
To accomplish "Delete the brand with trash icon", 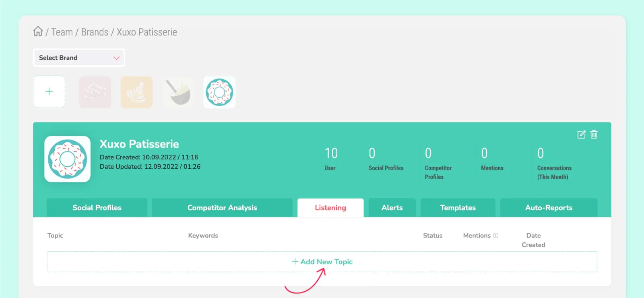I will [594, 135].
